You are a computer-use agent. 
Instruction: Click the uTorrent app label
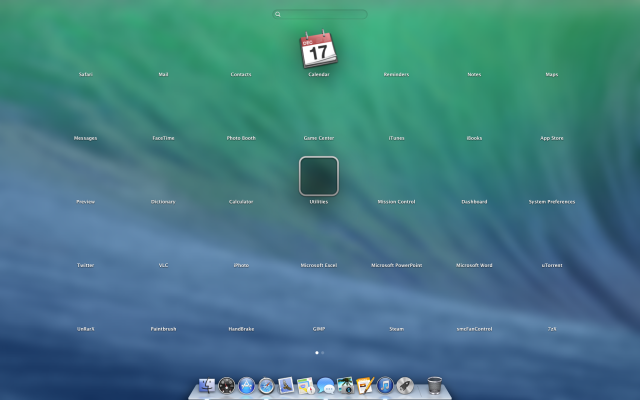552,265
